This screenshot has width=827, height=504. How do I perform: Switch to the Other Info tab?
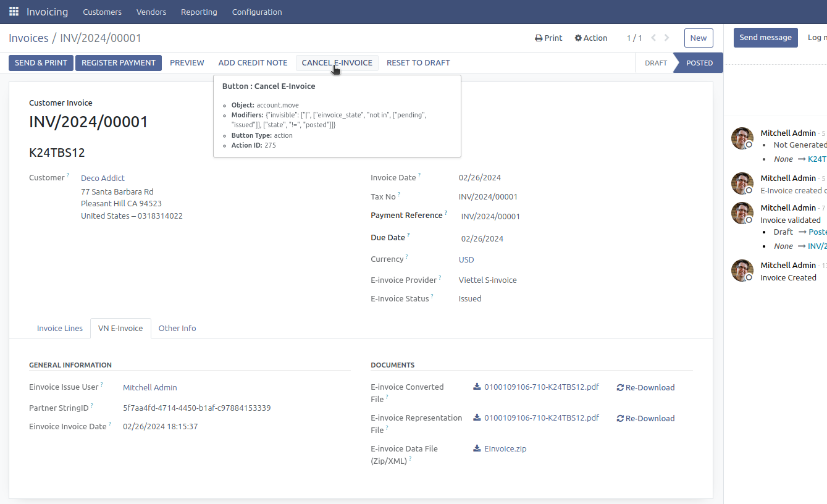click(177, 329)
